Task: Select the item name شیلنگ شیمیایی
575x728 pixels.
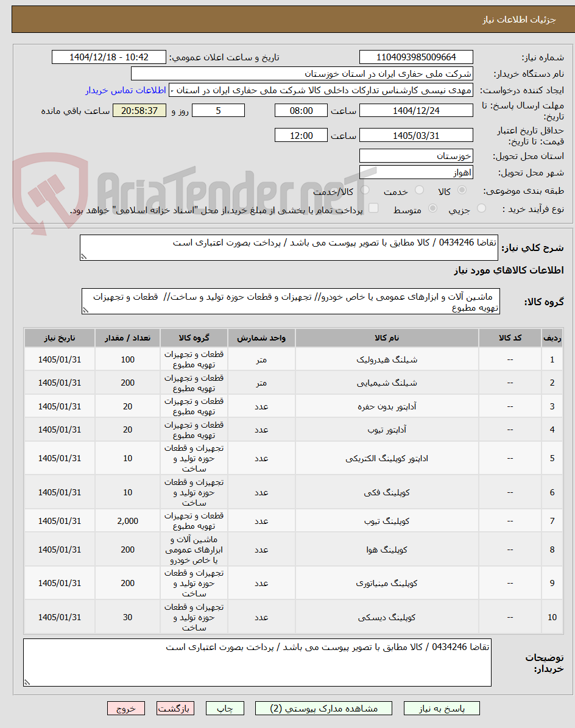Action: [x=387, y=383]
